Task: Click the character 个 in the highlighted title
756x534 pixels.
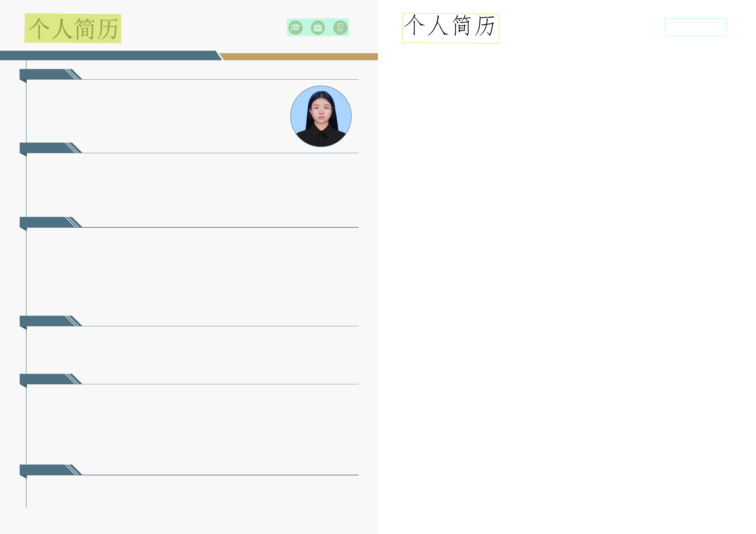Action: point(39,28)
